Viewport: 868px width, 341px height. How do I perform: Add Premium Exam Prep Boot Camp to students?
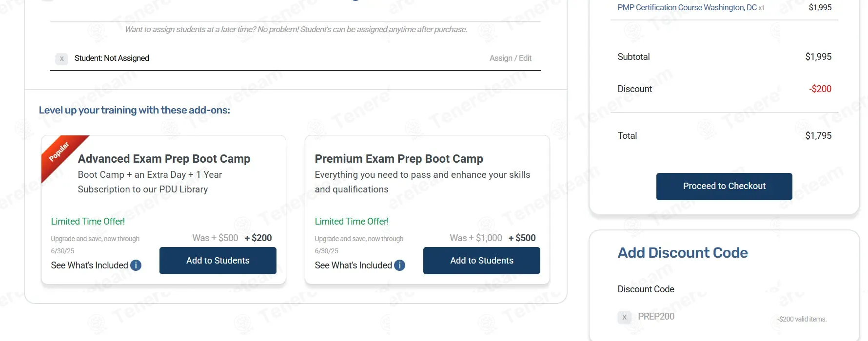coord(481,261)
